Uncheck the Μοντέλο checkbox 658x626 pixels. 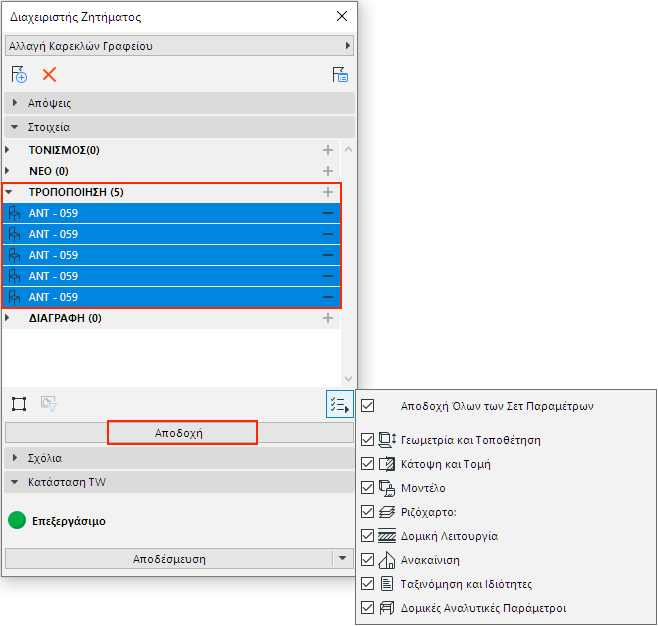pos(368,488)
